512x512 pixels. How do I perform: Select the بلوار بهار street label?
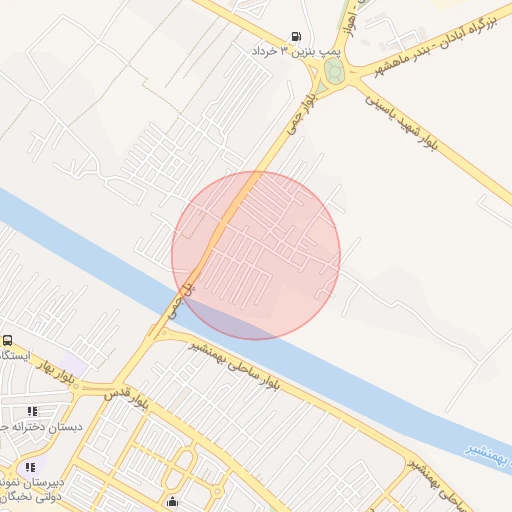[54, 372]
